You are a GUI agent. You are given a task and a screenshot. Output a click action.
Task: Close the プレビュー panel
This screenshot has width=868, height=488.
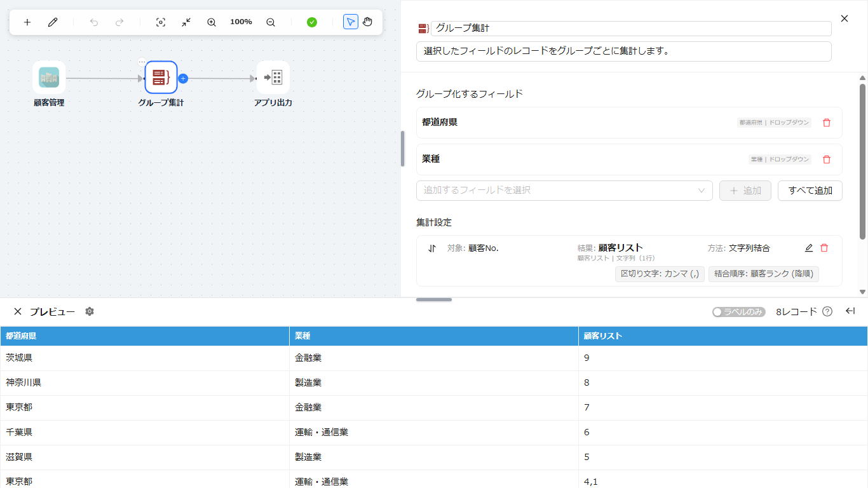[18, 311]
